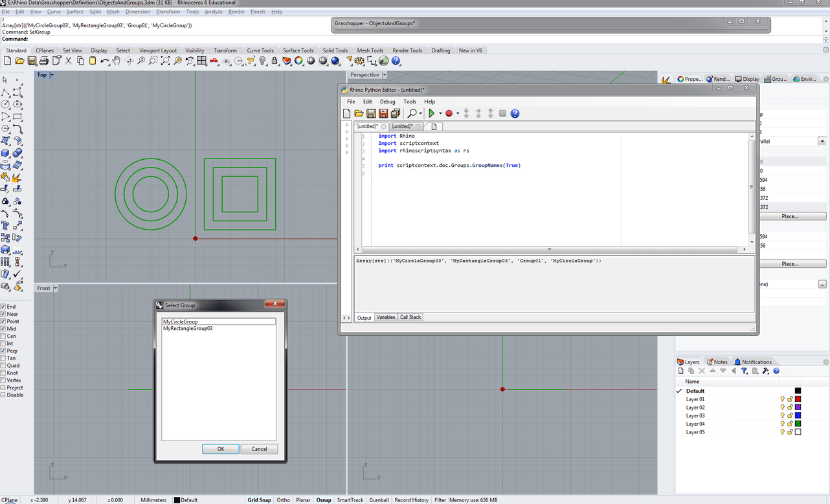Open the Perspective viewport dropdown arrow
This screenshot has width=830, height=504.
385,75
